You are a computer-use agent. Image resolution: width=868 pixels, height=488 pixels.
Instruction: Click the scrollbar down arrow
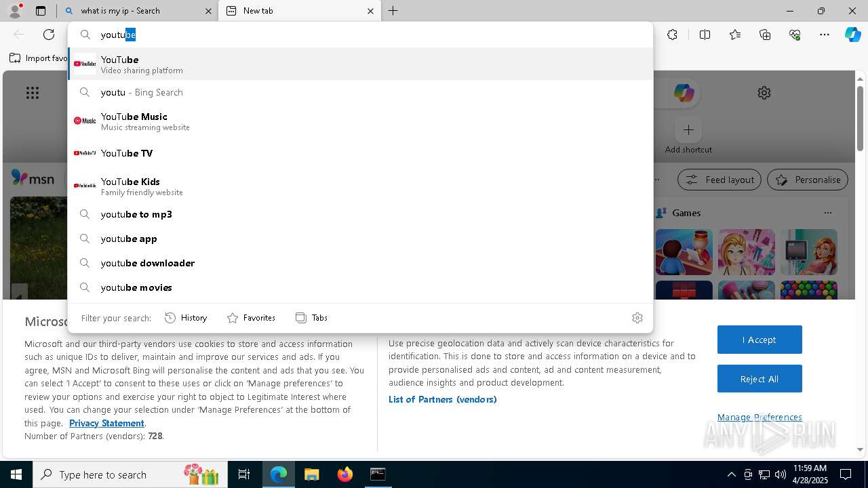pyautogui.click(x=860, y=449)
